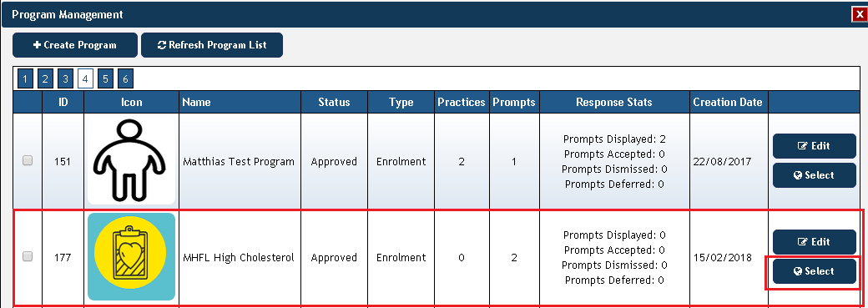The height and width of the screenshot is (308, 868).
Task: Select Matthias Test Program
Action: (815, 175)
